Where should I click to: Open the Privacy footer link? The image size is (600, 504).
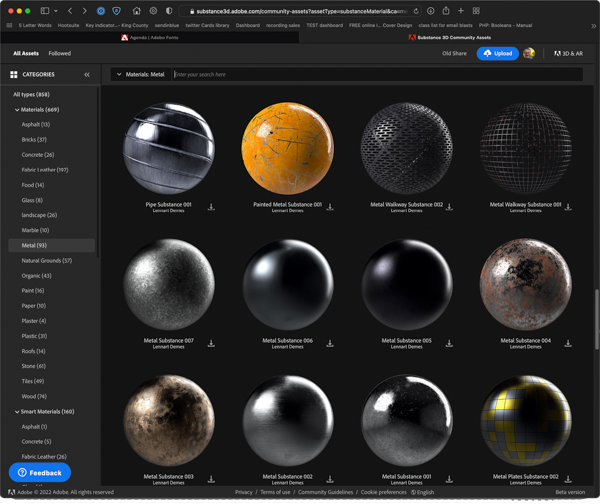[244, 492]
